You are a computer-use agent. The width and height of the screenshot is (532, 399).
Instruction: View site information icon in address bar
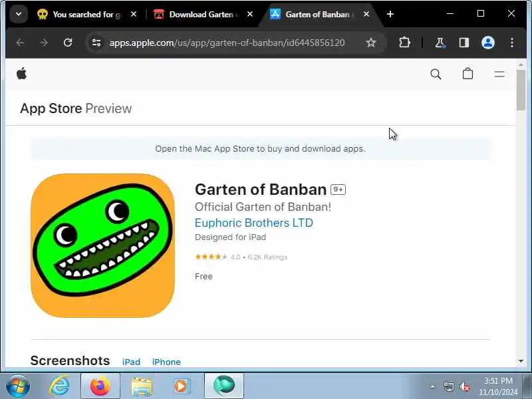96,43
